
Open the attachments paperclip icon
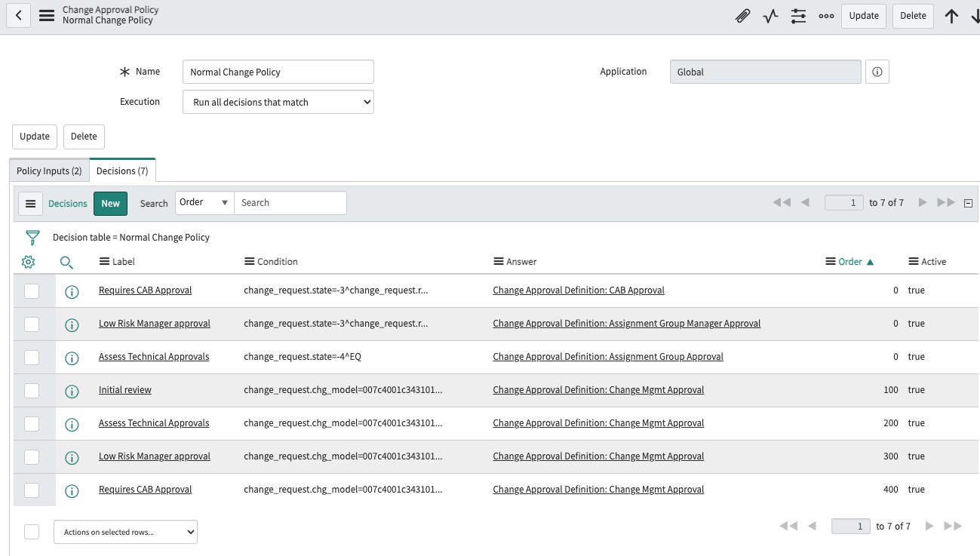tap(742, 15)
